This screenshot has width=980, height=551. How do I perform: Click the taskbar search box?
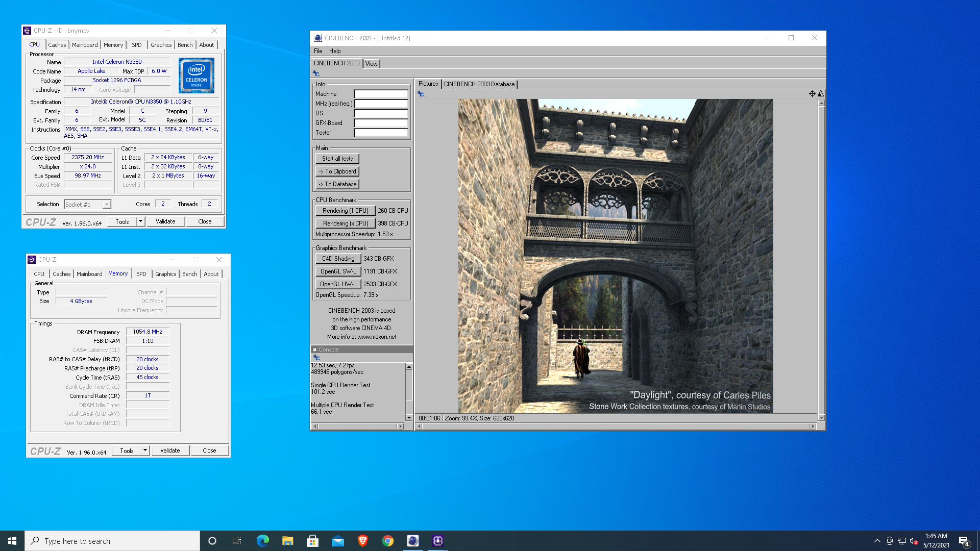click(x=112, y=541)
